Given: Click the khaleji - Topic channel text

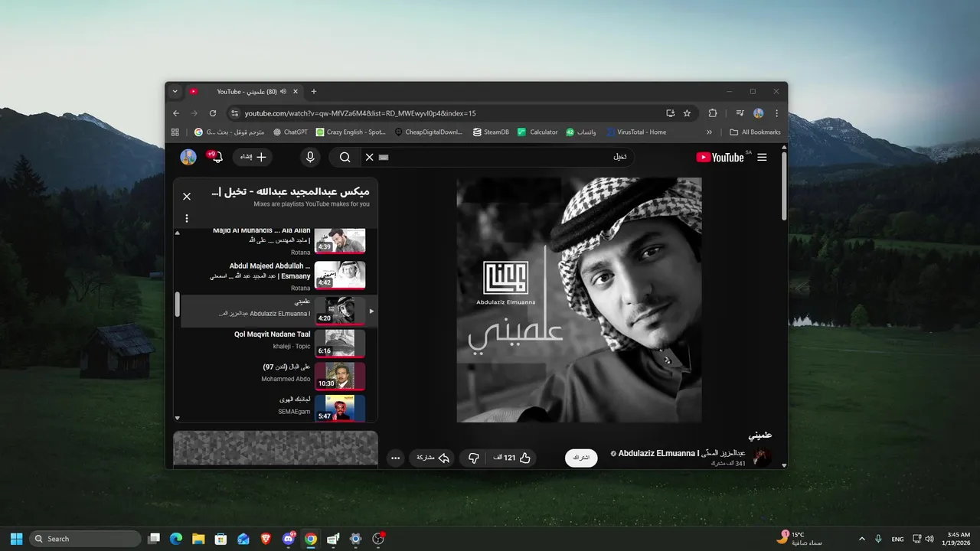Looking at the screenshot, I should pos(292,347).
